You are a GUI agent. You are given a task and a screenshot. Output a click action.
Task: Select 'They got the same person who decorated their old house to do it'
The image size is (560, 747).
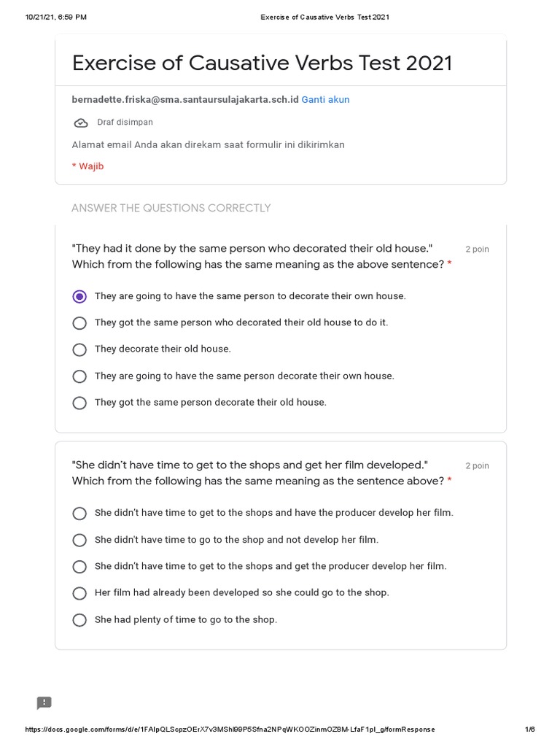pyautogui.click(x=79, y=323)
